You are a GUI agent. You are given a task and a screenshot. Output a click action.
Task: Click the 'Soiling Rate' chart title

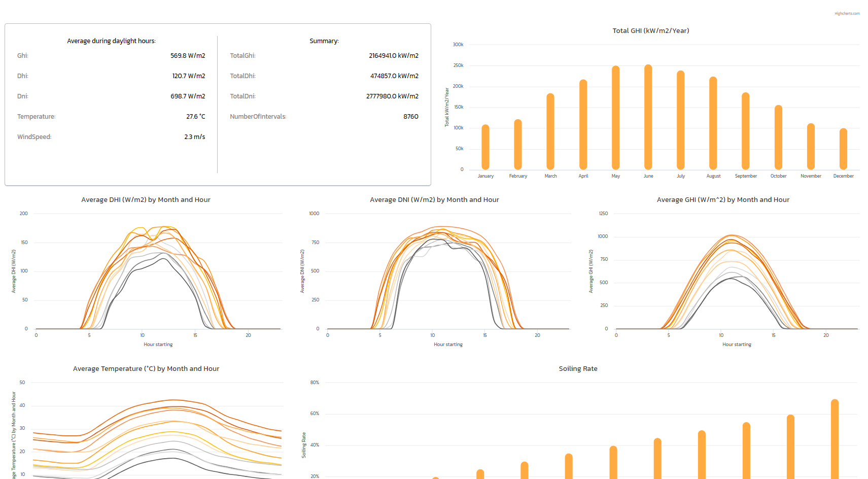[x=578, y=369]
